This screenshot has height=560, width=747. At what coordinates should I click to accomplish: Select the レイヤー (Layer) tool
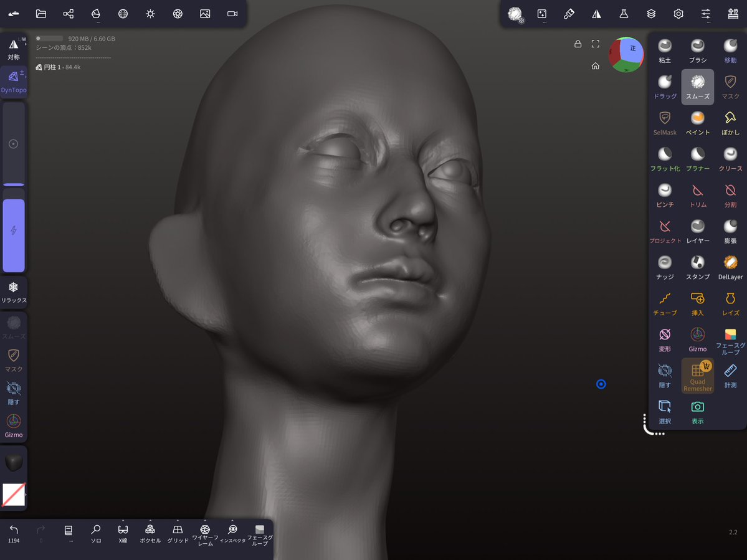tap(697, 232)
